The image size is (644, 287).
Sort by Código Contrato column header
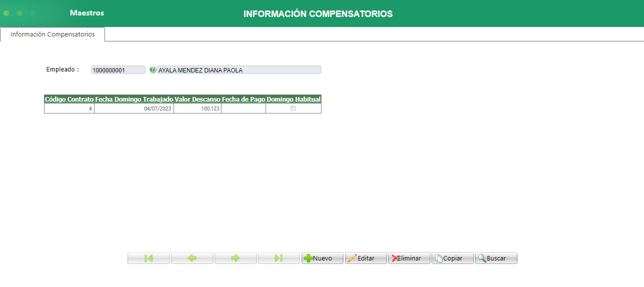(69, 99)
